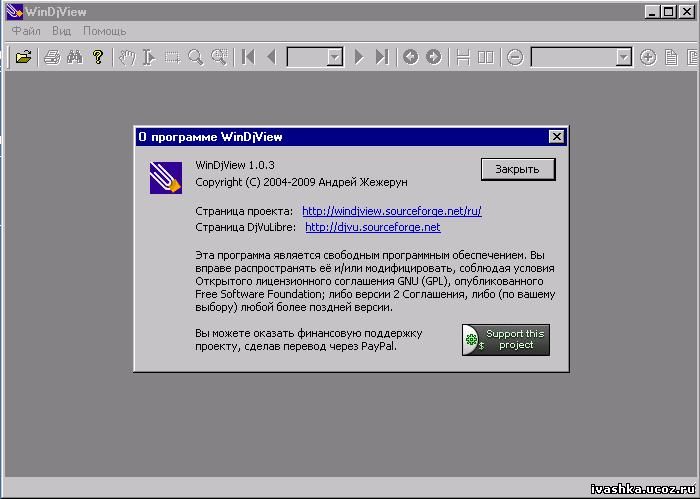
Task: Minimize the WinDjView main window
Action: point(652,12)
